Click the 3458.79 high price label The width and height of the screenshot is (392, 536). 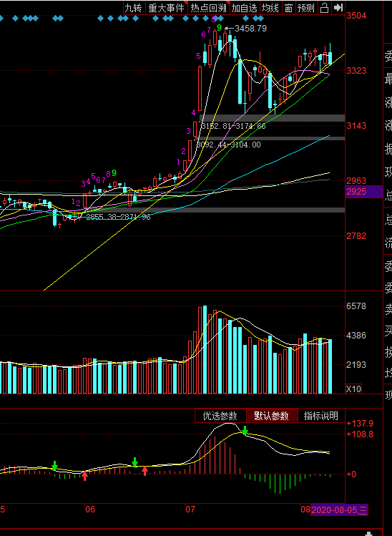click(250, 29)
